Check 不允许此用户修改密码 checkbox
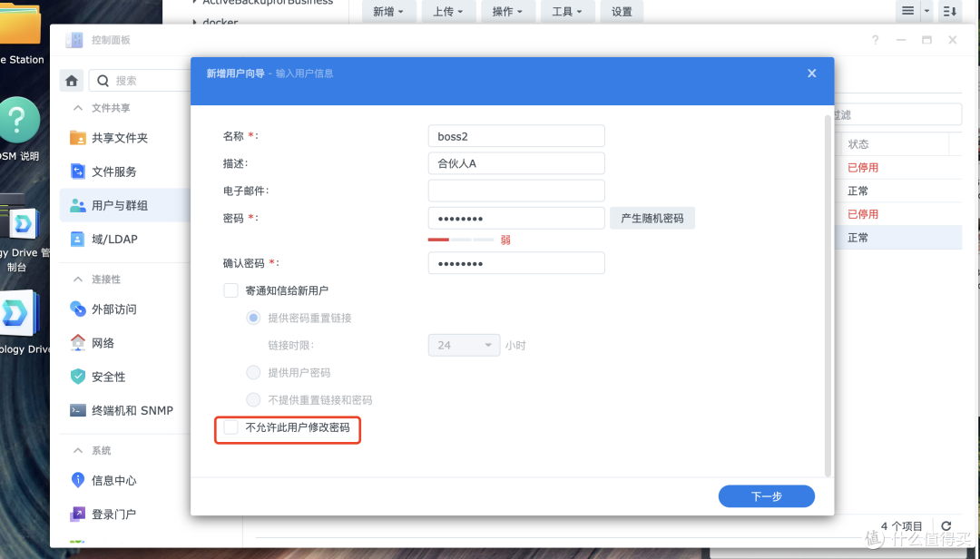 click(230, 427)
